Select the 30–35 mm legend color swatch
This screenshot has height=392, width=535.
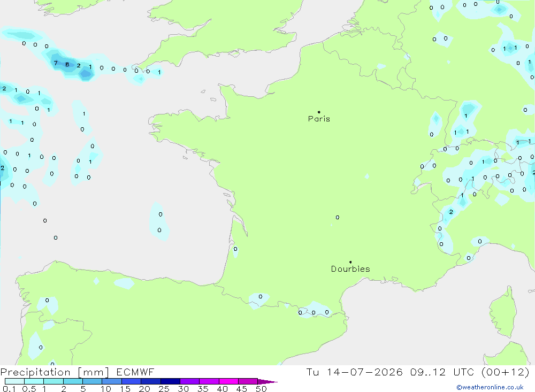click(x=190, y=381)
